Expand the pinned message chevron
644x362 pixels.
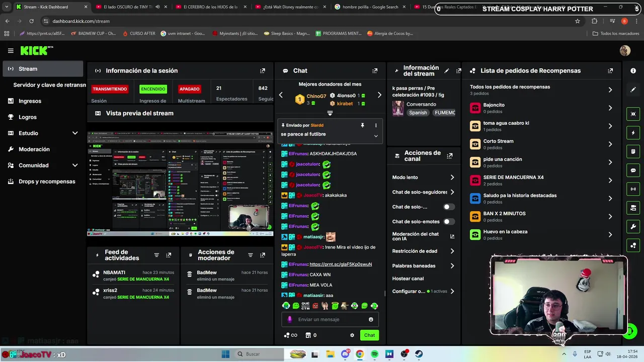pyautogui.click(x=376, y=136)
